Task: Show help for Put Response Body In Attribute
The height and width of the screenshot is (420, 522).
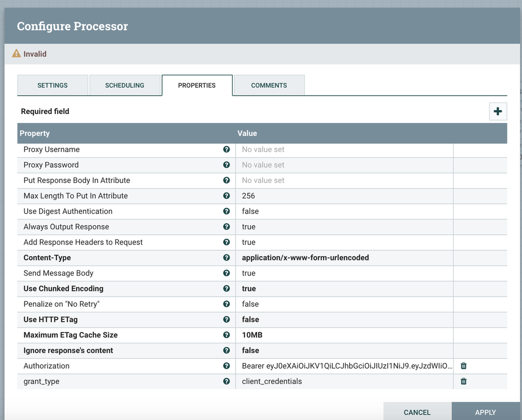Action: (226, 180)
